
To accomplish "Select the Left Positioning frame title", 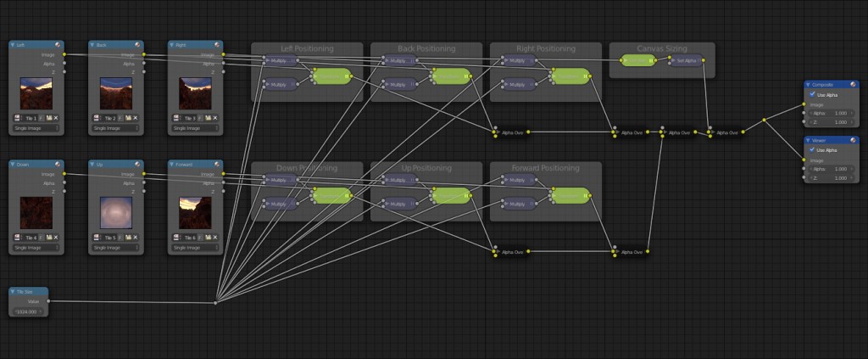I will [307, 48].
